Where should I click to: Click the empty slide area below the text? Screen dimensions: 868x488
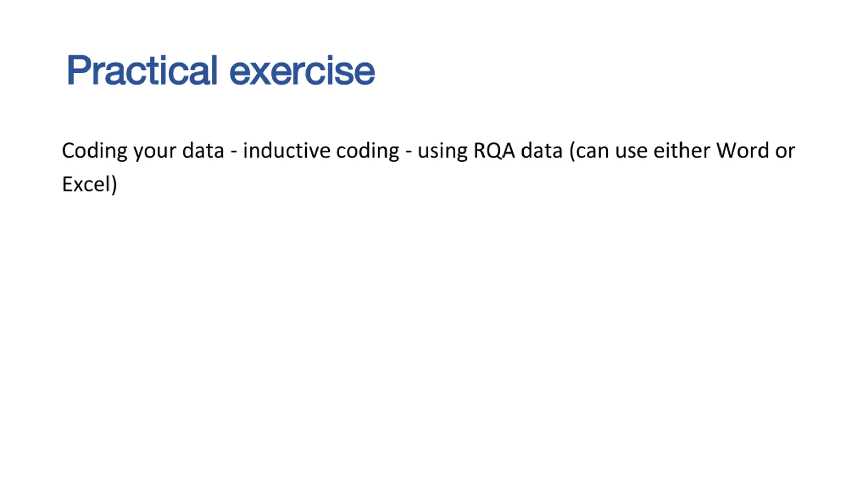[434, 339]
